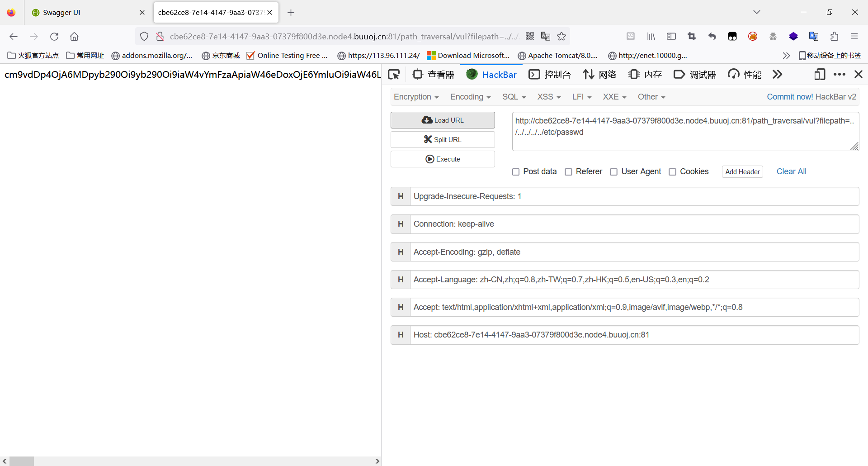Enable the Referer checkbox

(569, 172)
